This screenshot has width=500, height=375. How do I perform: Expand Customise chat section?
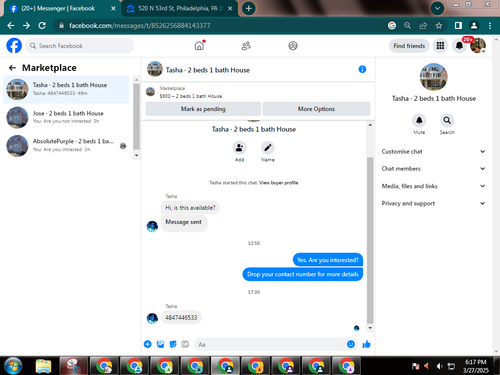[433, 152]
